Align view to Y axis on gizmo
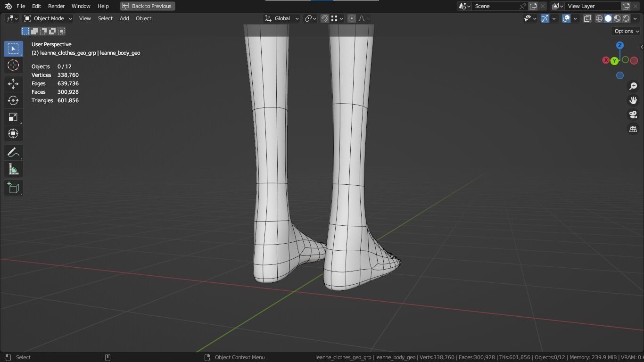The image size is (644, 362). coord(614,61)
